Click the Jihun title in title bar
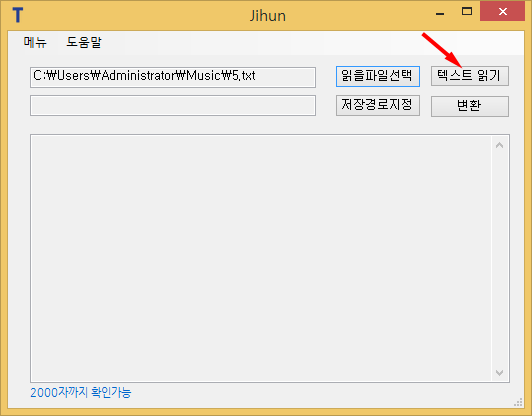This screenshot has height=416, width=532. click(268, 16)
